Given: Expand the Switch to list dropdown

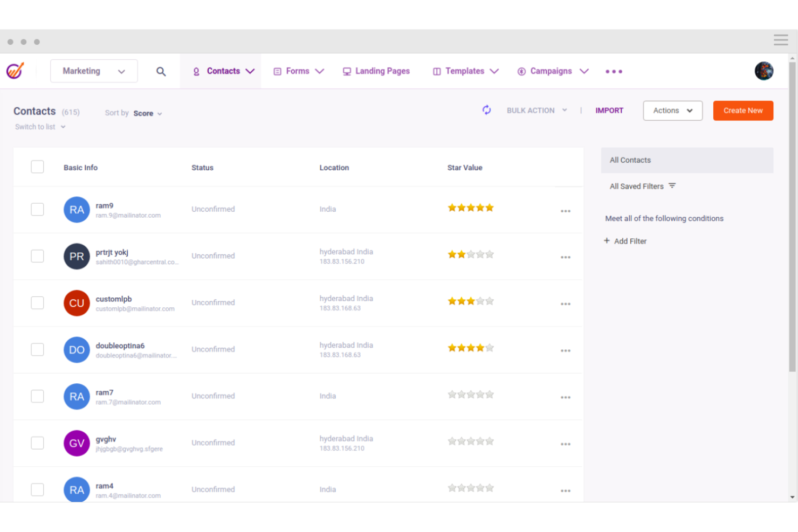Looking at the screenshot, I should 40,127.
